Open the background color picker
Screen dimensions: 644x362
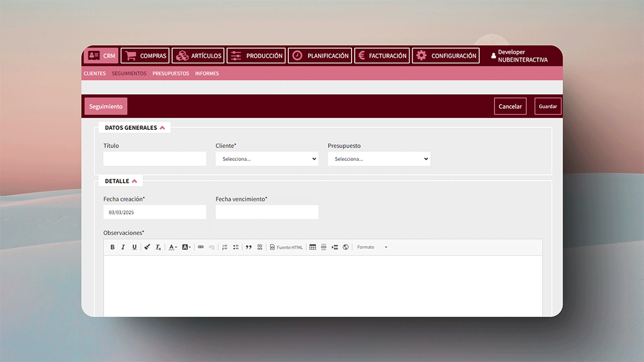pyautogui.click(x=186, y=247)
